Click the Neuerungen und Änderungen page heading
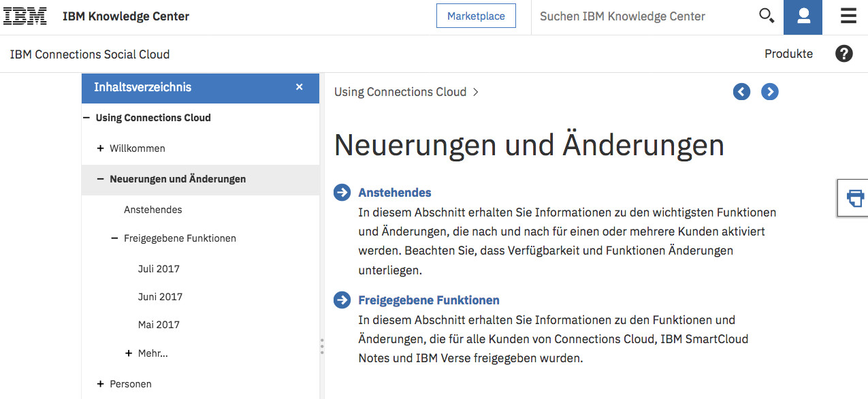The height and width of the screenshot is (399, 868). (x=529, y=145)
